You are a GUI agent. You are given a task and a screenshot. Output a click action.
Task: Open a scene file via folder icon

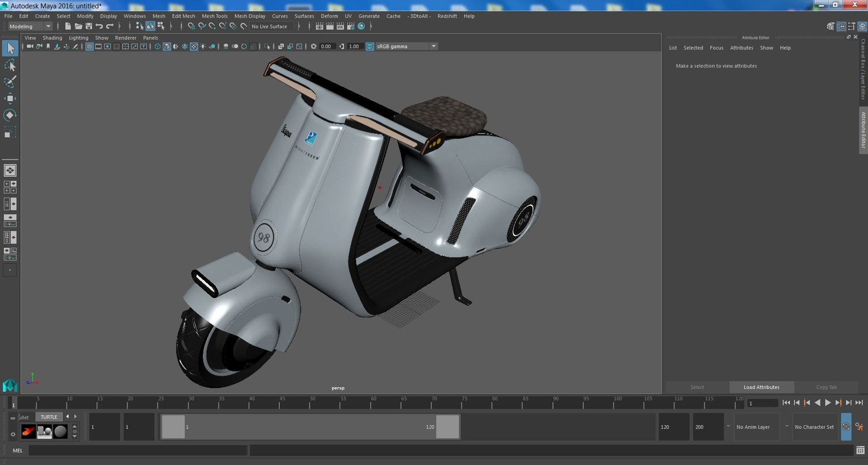point(78,26)
